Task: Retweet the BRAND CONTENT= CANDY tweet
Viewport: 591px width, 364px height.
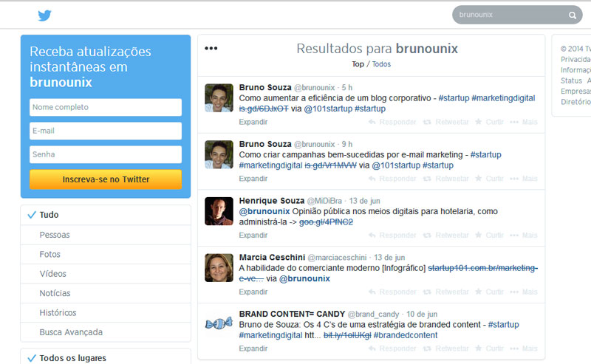Action: pos(446,348)
